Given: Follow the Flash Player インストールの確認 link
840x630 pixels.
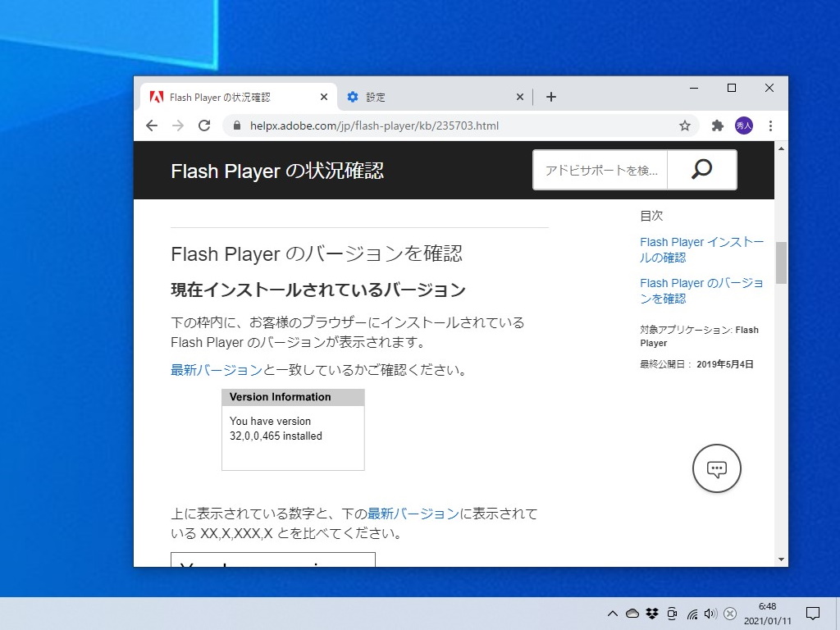Looking at the screenshot, I should click(x=701, y=249).
